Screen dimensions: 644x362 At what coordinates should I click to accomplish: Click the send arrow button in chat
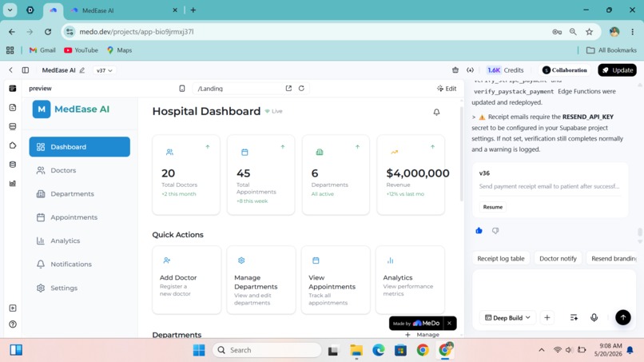[622, 317]
